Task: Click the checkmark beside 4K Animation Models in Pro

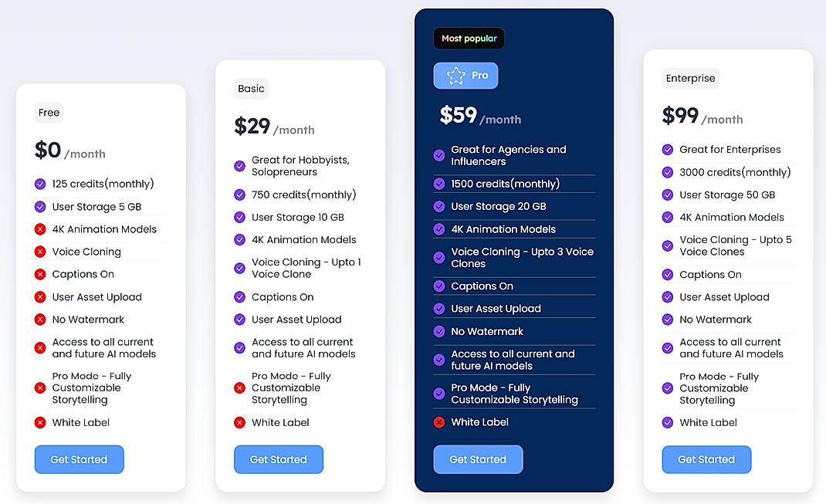Action: pos(438,229)
